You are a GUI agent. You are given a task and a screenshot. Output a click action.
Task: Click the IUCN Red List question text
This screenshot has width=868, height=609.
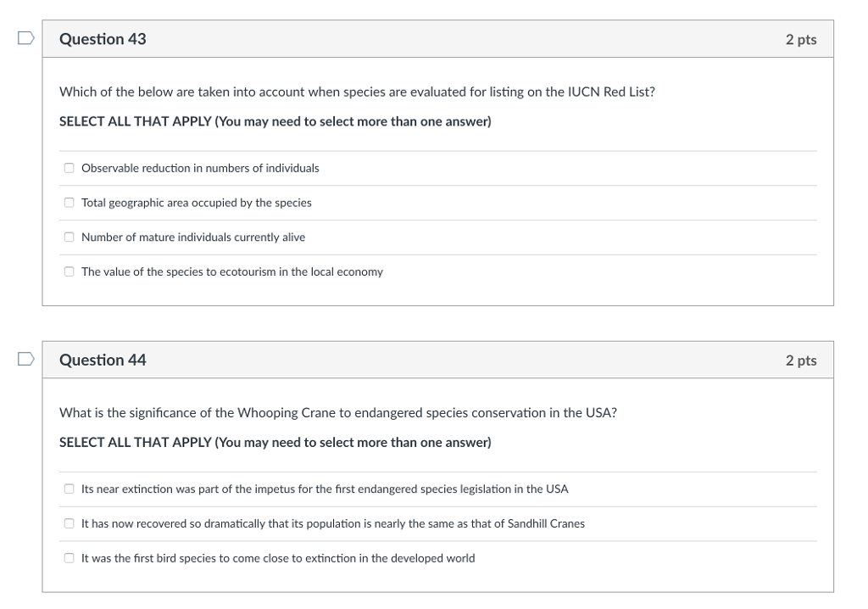(x=357, y=92)
